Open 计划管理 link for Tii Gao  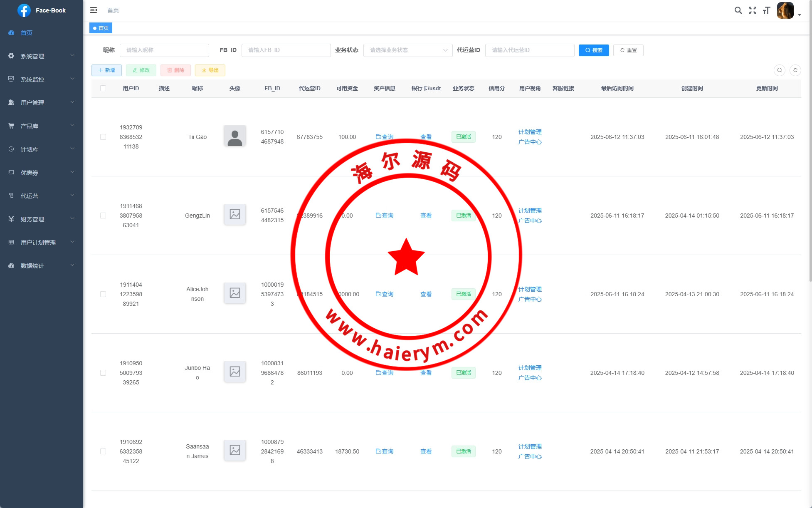click(x=530, y=132)
